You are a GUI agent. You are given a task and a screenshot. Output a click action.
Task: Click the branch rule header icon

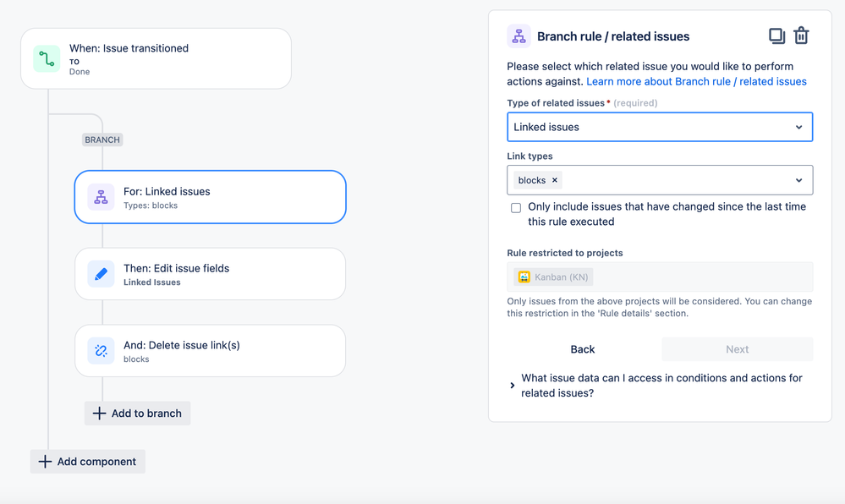coord(519,36)
